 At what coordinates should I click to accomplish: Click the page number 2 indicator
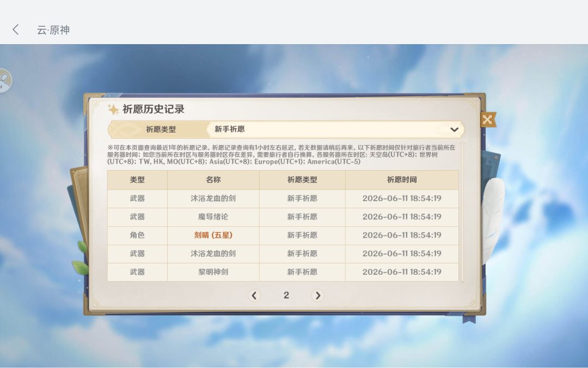[286, 295]
